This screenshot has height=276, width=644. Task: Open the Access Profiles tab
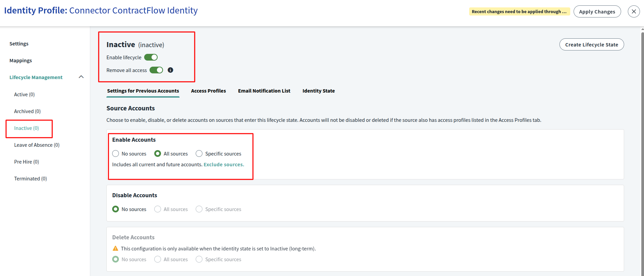pos(208,91)
